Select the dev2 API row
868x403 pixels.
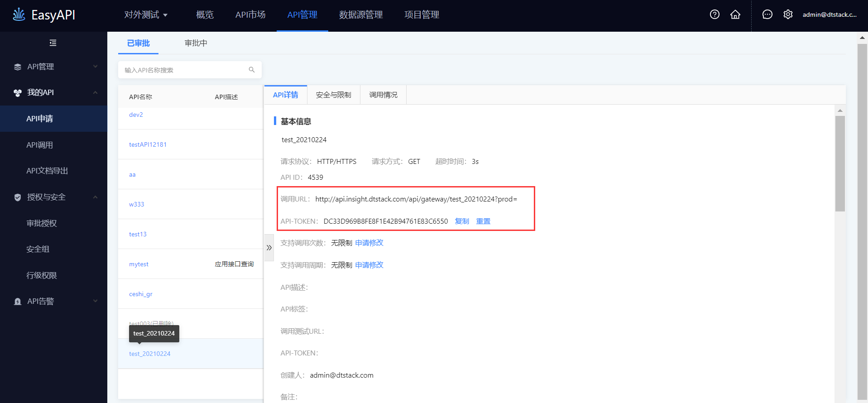point(190,115)
